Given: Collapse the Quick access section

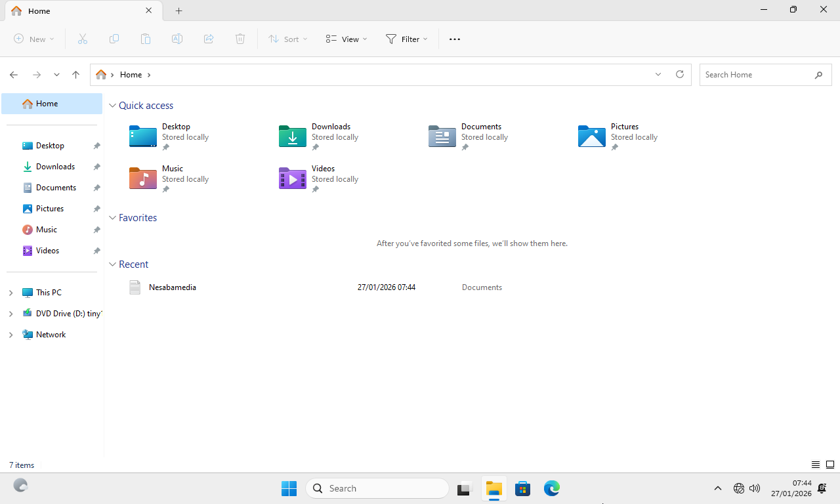Looking at the screenshot, I should [x=113, y=106].
